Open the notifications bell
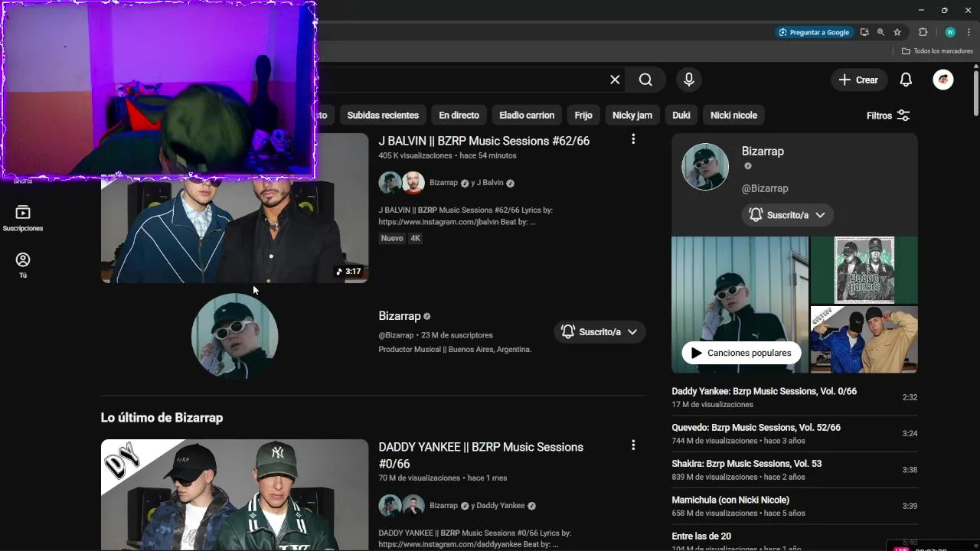 click(x=906, y=80)
